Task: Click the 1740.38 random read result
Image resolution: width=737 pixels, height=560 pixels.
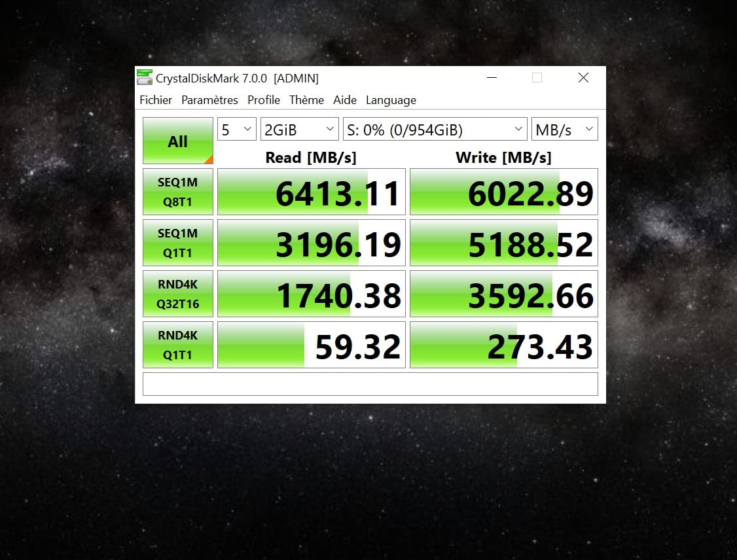Action: tap(311, 294)
